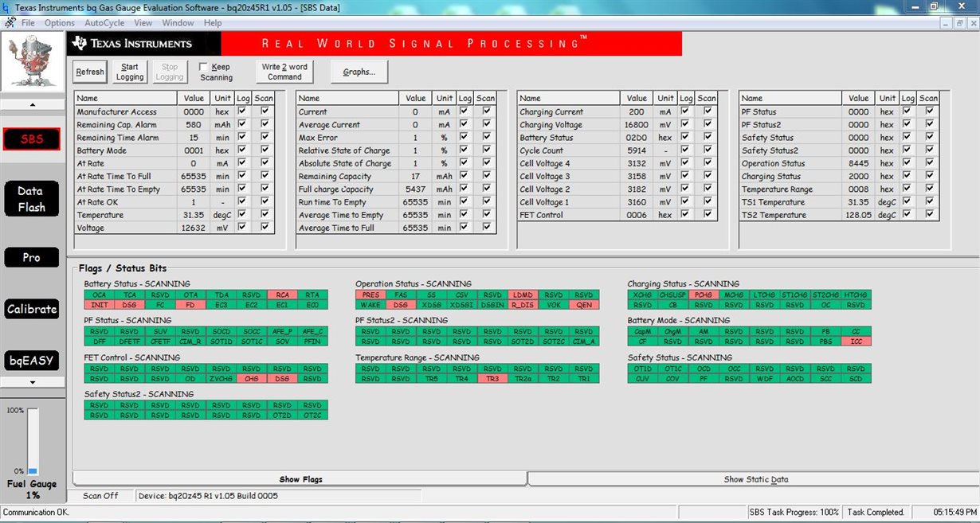
Task: Toggle the Keep Scanning checkbox
Action: (x=203, y=67)
